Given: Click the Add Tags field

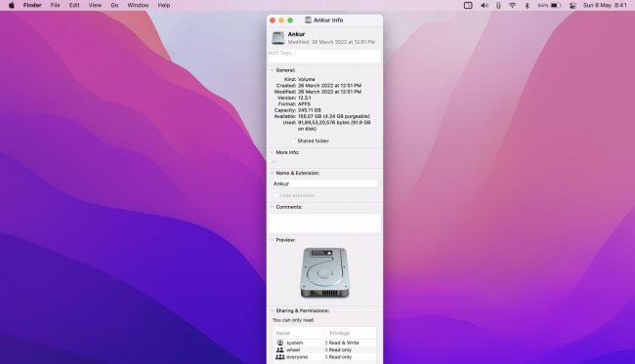Looking at the screenshot, I should (324, 56).
